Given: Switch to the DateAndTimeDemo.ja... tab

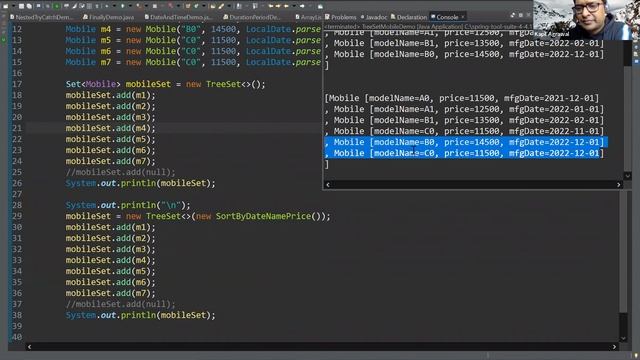Looking at the screenshot, I should tap(178, 17).
